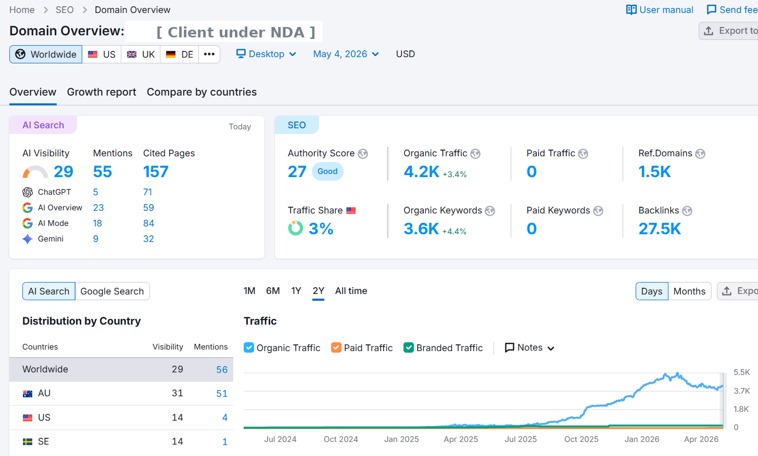Click the Desktop monitor icon
758x456 pixels.
tap(241, 54)
